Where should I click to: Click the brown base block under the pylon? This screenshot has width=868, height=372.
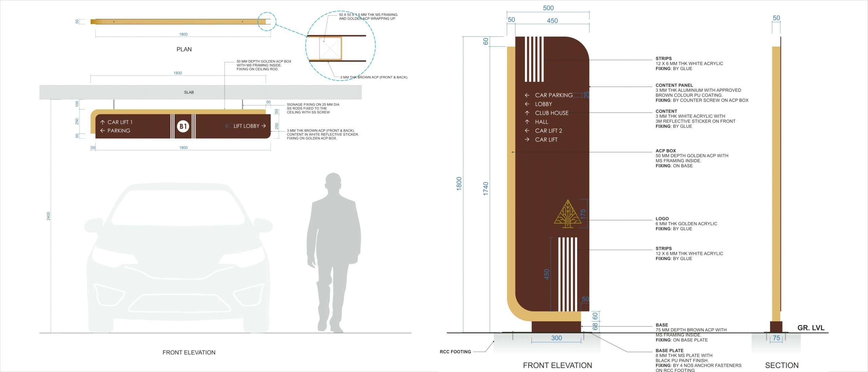556,327
